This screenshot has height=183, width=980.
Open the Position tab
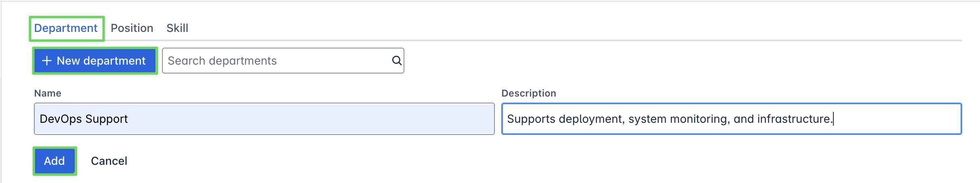tap(132, 28)
